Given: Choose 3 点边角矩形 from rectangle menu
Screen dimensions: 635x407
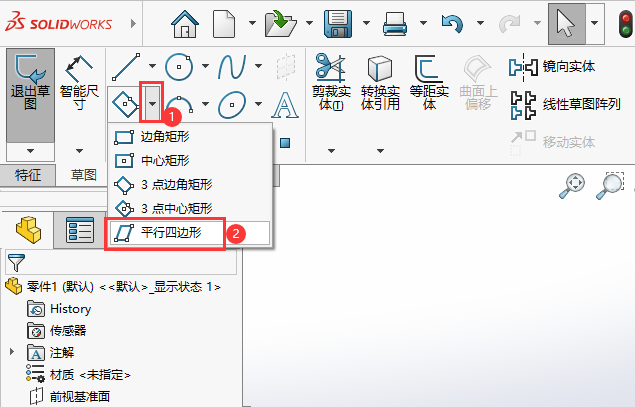Looking at the screenshot, I should point(190,185).
